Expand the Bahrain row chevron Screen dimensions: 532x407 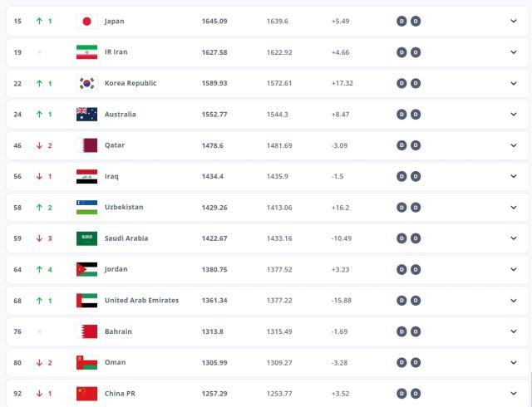pos(514,331)
